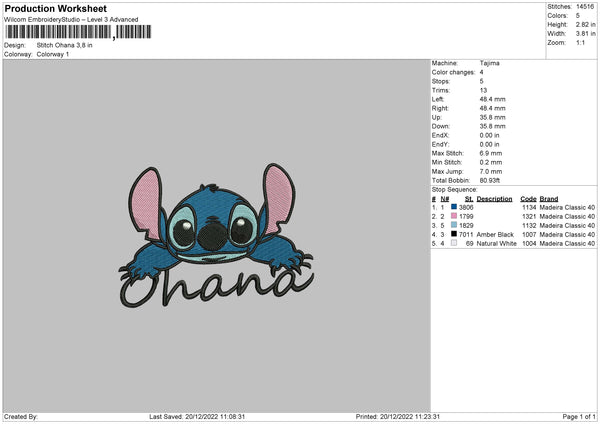Image resolution: width=600 pixels, height=424 pixels.
Task: Click the Production Worksheet title
Action: coord(55,8)
